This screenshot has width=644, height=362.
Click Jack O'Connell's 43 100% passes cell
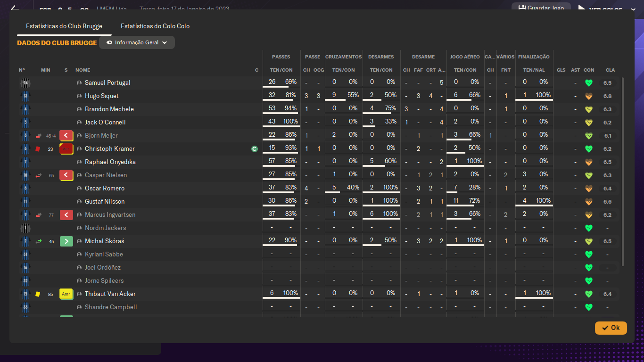tap(281, 122)
